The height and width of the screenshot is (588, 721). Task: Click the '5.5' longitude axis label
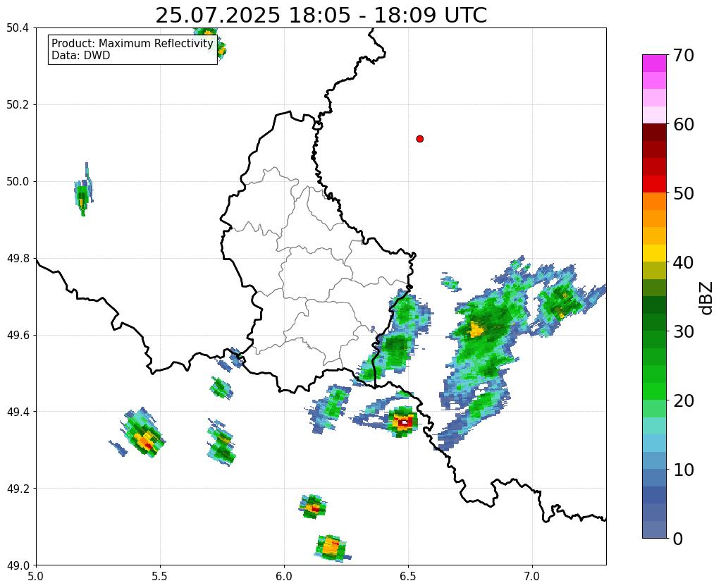160,576
